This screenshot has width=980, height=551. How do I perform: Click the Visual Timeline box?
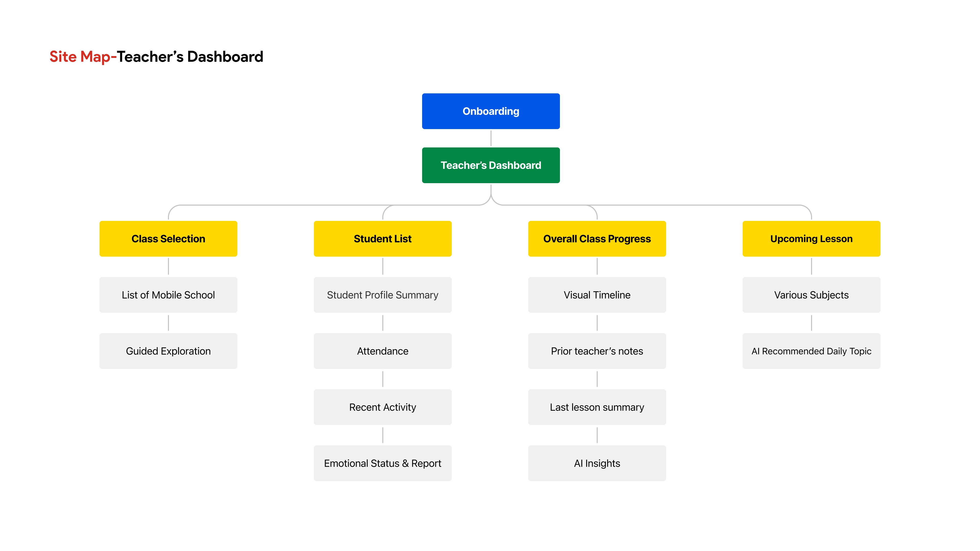(597, 295)
